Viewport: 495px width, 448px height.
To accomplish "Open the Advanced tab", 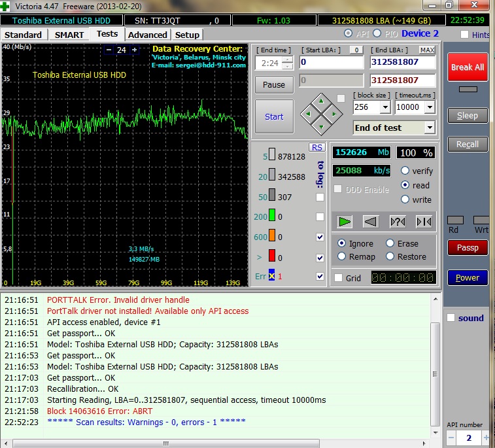I will [148, 35].
